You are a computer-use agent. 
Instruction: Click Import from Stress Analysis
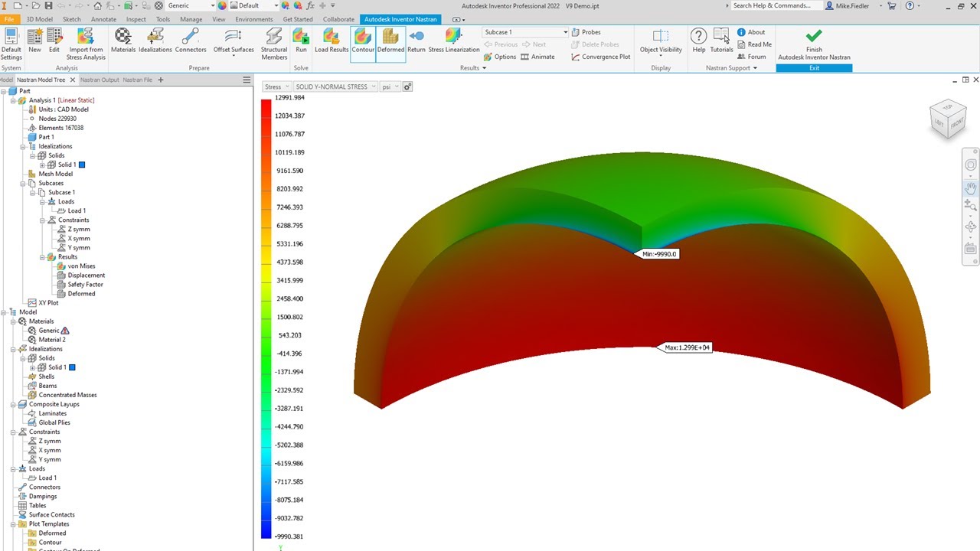[x=86, y=44]
